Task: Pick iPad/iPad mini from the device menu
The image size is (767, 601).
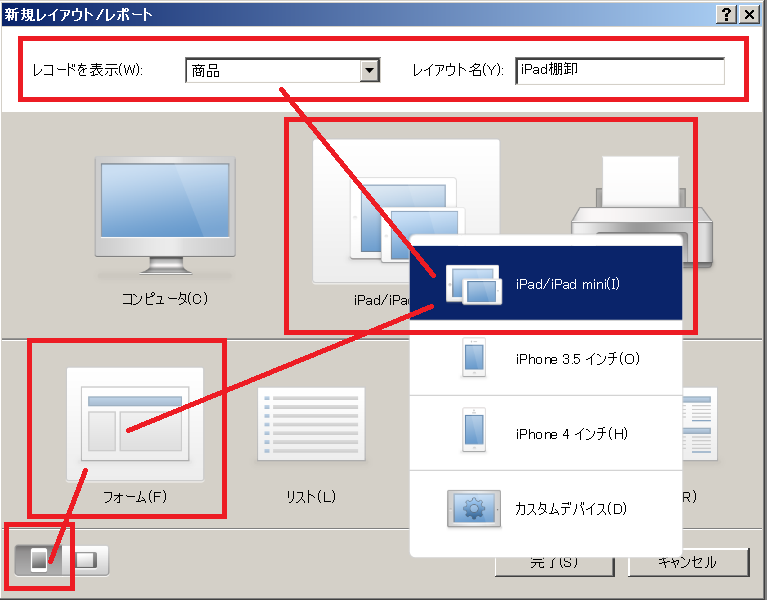Action: 546,283
